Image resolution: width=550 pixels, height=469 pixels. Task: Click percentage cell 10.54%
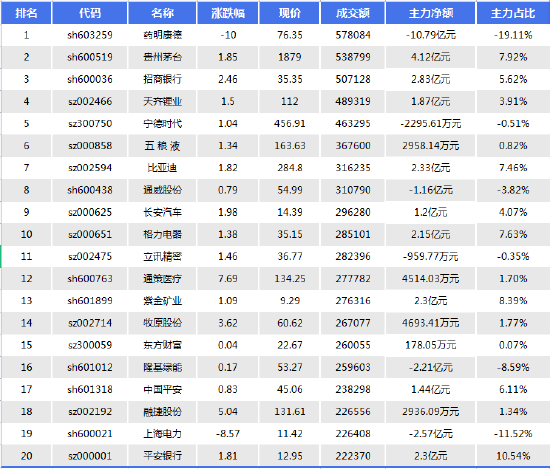click(513, 456)
